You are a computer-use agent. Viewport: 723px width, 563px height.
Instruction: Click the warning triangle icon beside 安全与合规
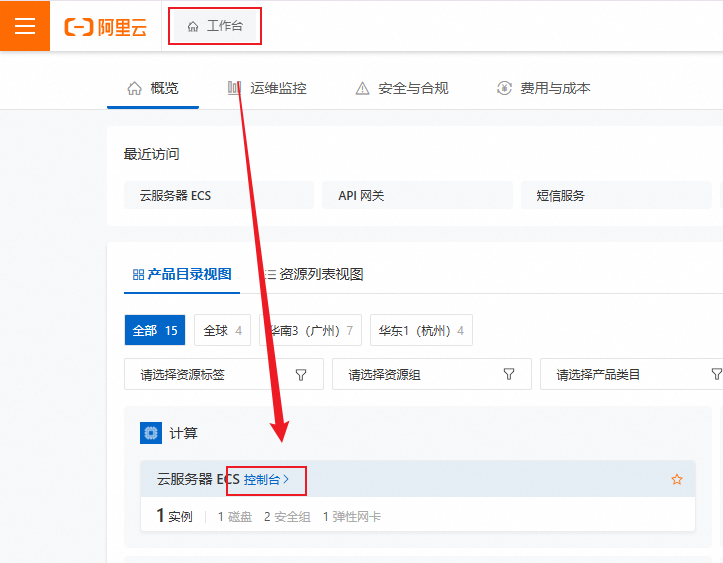click(362, 88)
